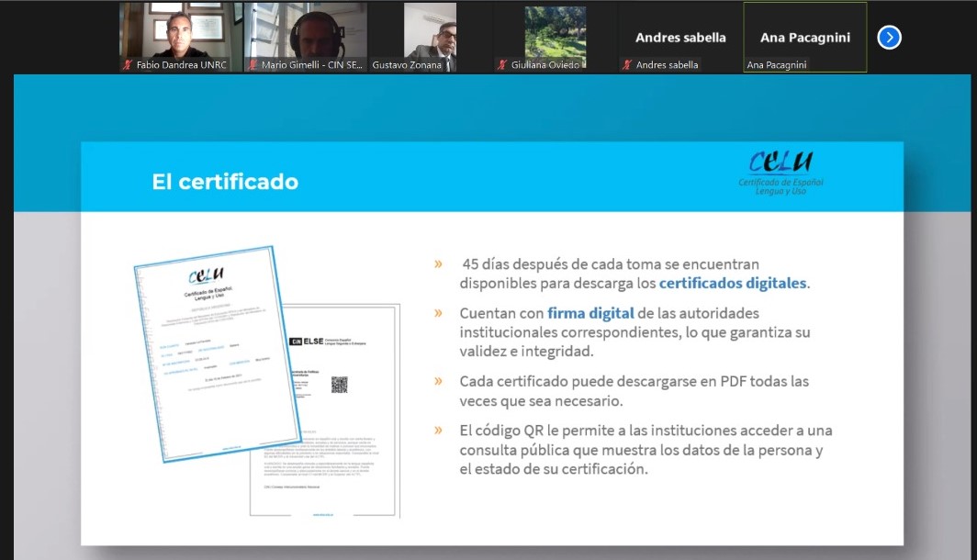The width and height of the screenshot is (977, 560).
Task: Click the QR code on the ELSE document
Action: point(339,385)
